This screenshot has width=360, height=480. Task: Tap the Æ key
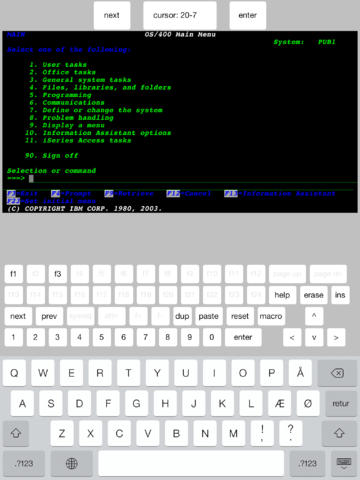pyautogui.click(x=279, y=403)
